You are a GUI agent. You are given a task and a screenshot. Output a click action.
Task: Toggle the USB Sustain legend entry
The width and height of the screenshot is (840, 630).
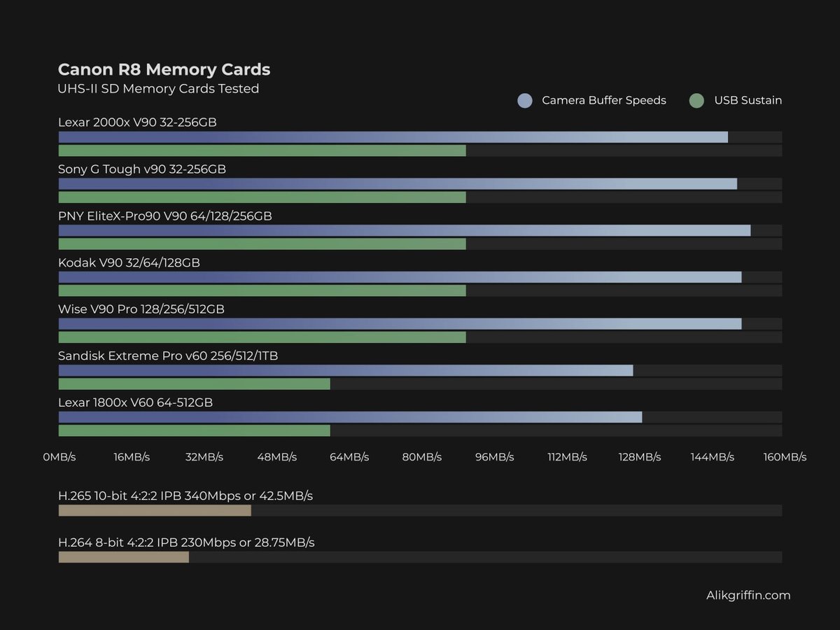747,100
